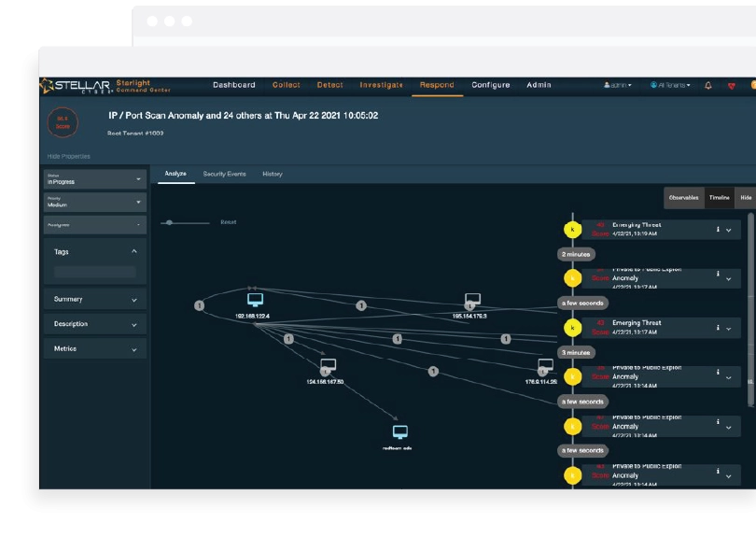Click the red score badge circle

(63, 122)
